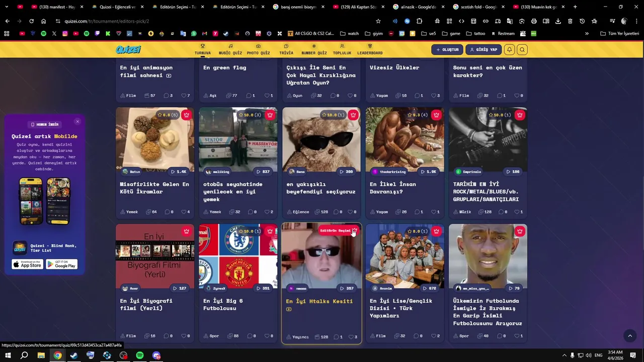This screenshot has width=644, height=362.
Task: Return to top with the arrow button
Action: click(x=629, y=336)
